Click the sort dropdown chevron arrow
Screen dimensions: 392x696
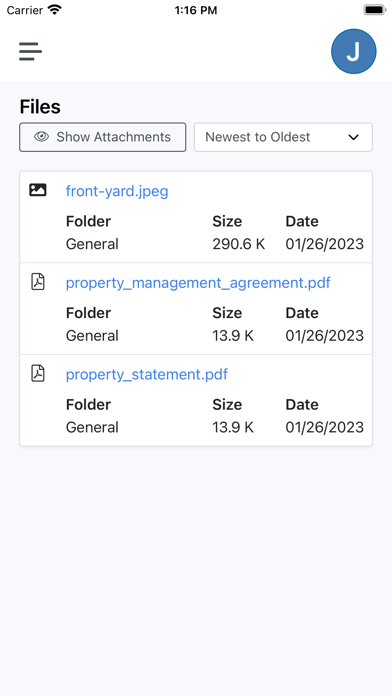click(x=353, y=138)
